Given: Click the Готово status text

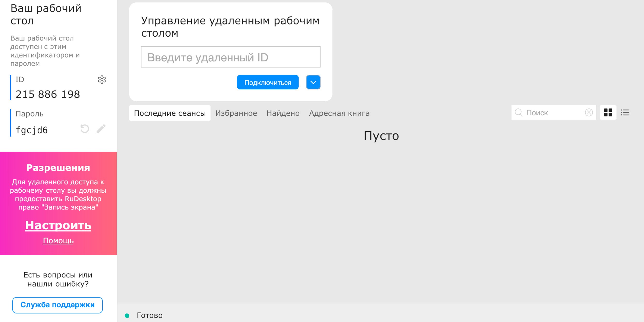Looking at the screenshot, I should (149, 315).
